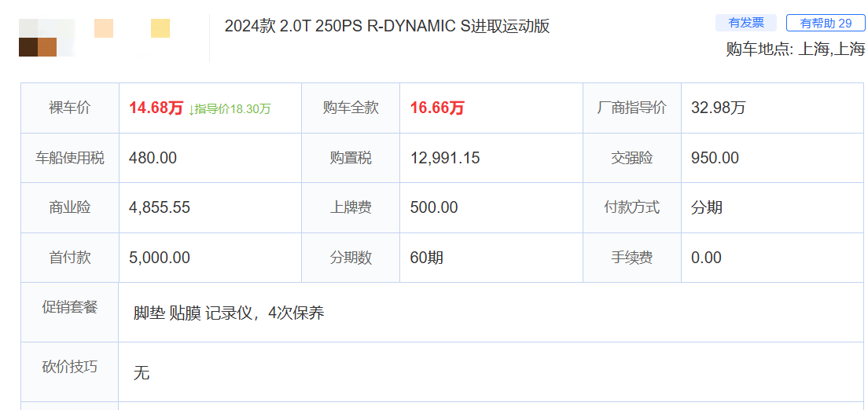Click the commercial insurance value 4,855.55
Image resolution: width=868 pixels, height=410 pixels.
pyautogui.click(x=160, y=208)
